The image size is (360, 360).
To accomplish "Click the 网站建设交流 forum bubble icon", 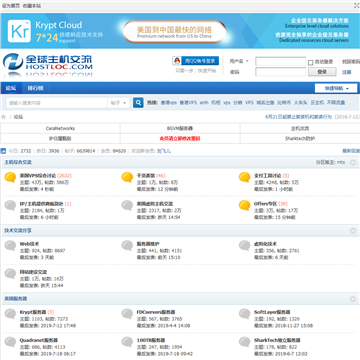I will [10, 274].
